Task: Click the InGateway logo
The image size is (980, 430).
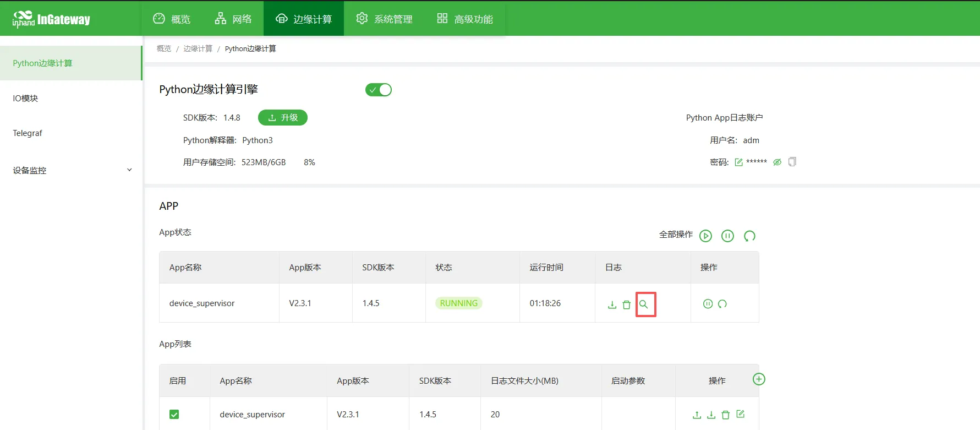Action: [51, 19]
